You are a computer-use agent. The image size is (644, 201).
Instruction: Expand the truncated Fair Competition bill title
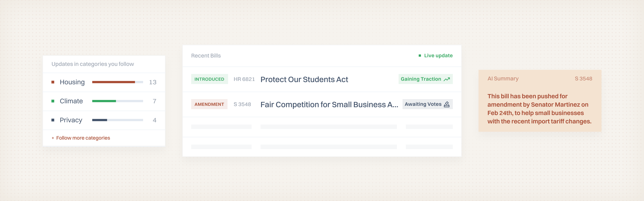[x=329, y=104]
